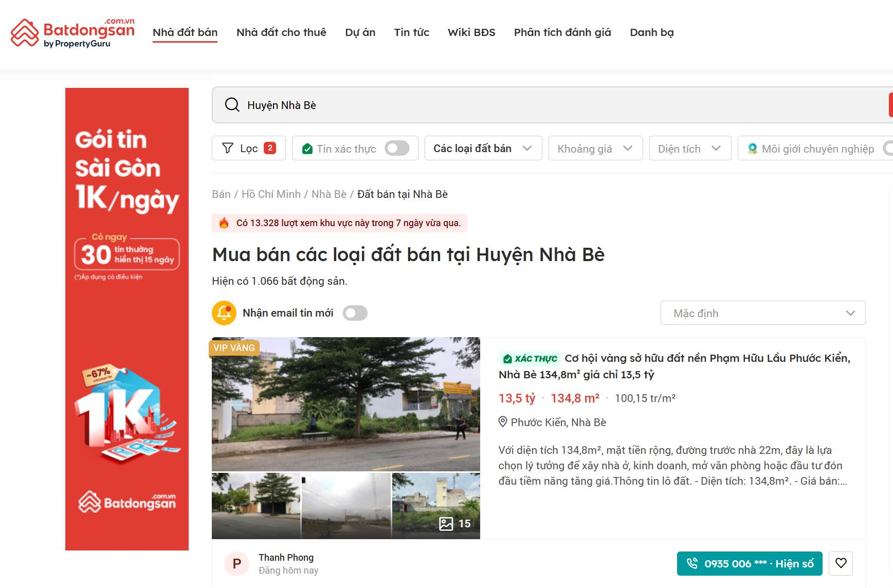
Task: Open the Batdongsan home logo
Action: pyautogui.click(x=72, y=33)
